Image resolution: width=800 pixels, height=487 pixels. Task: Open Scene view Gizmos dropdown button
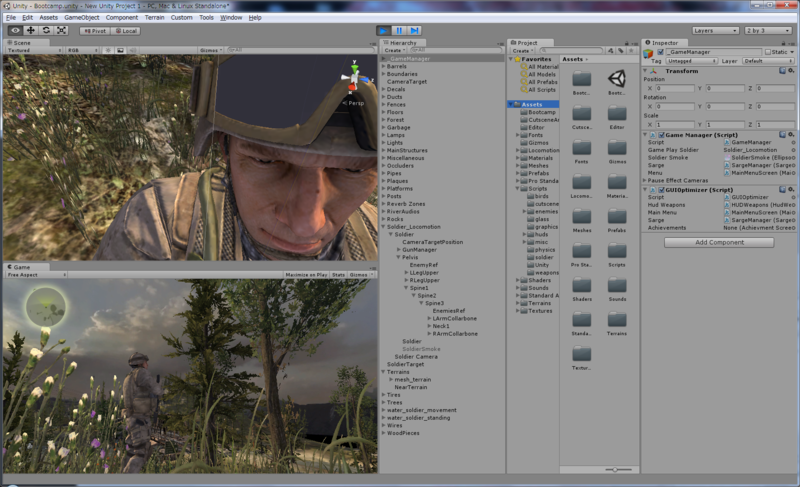[x=211, y=50]
